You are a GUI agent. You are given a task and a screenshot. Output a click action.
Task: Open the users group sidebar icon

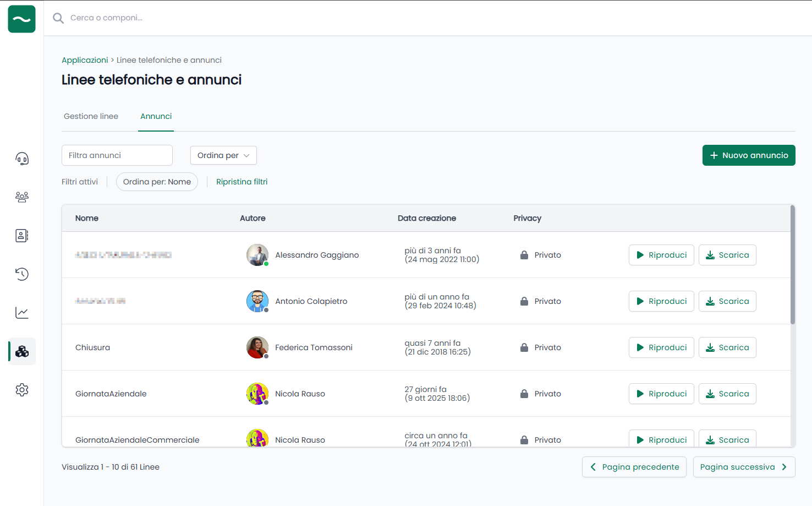pyautogui.click(x=22, y=197)
